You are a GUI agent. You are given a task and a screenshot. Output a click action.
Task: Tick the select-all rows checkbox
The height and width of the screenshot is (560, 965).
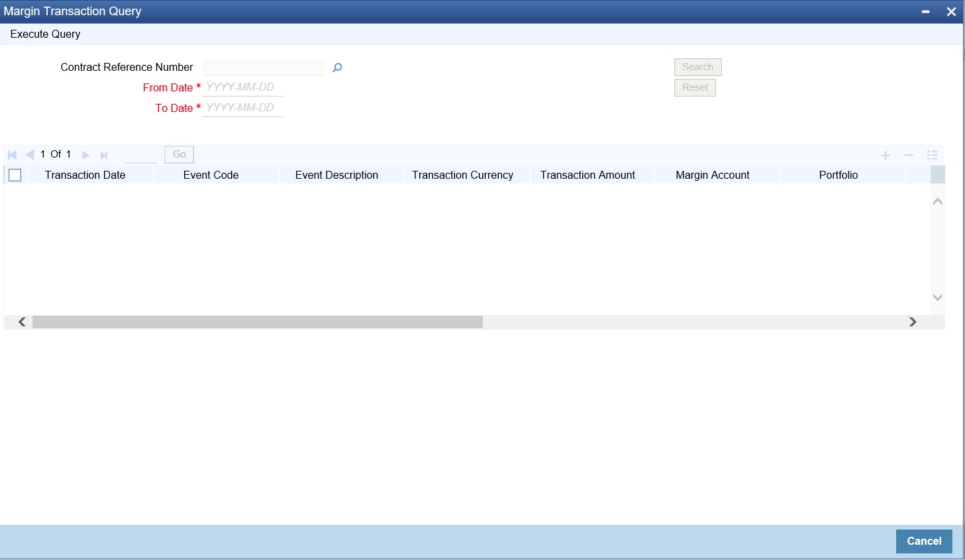pos(15,175)
